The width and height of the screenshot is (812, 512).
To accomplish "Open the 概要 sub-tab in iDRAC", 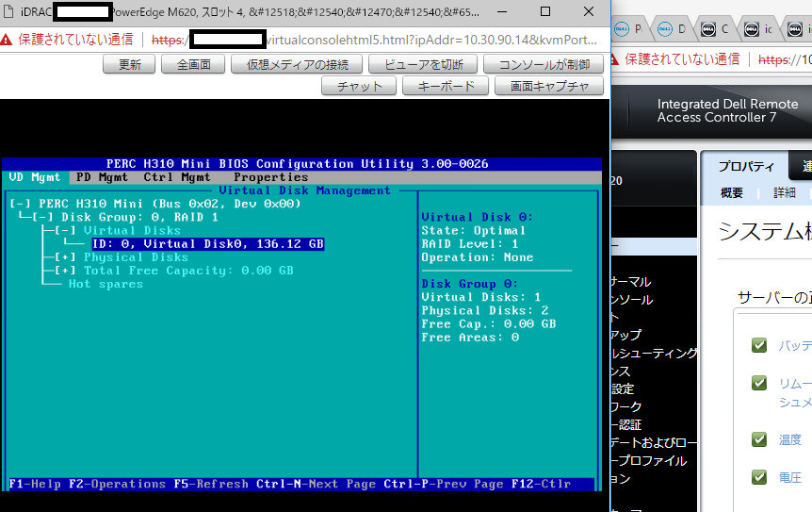I will point(731,193).
